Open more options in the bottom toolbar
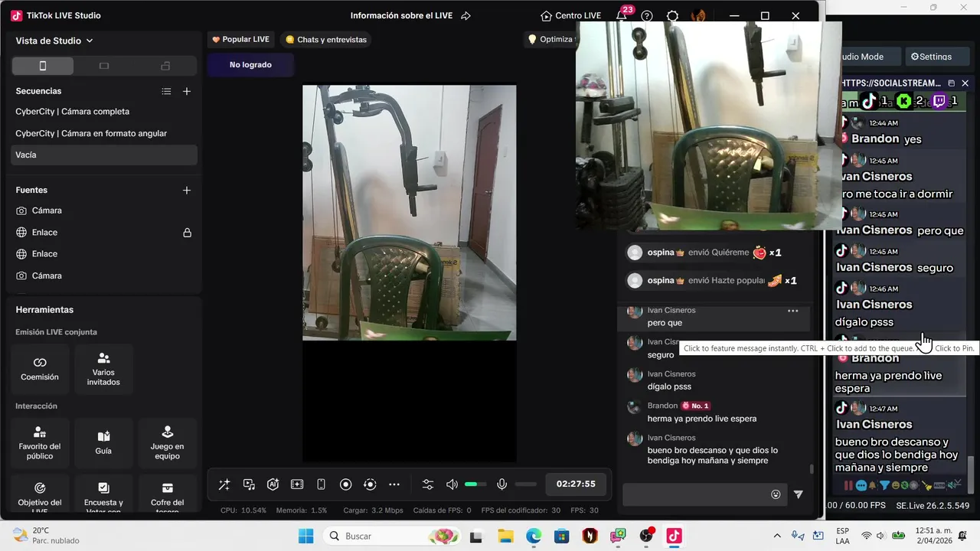Viewport: 980px width, 551px height. pos(394,484)
